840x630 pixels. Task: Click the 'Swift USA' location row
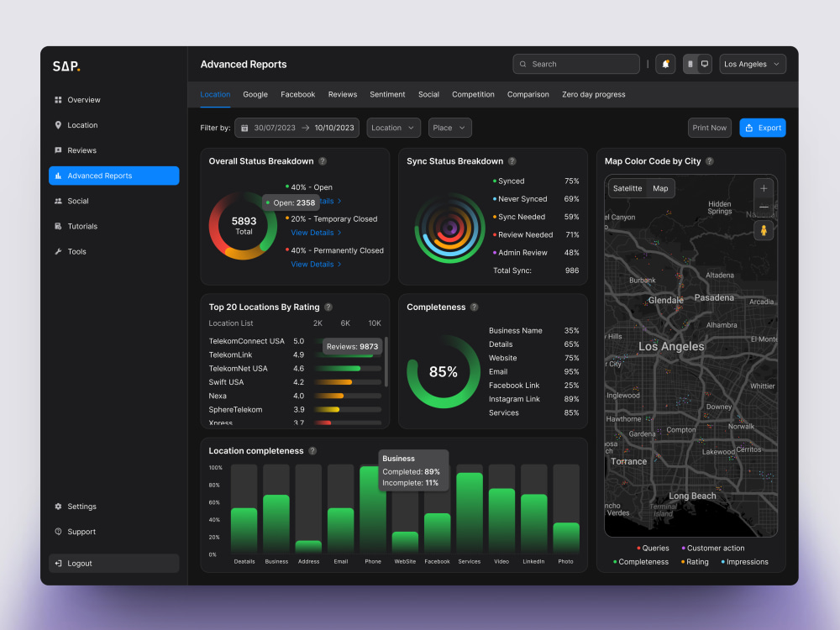pos(295,382)
